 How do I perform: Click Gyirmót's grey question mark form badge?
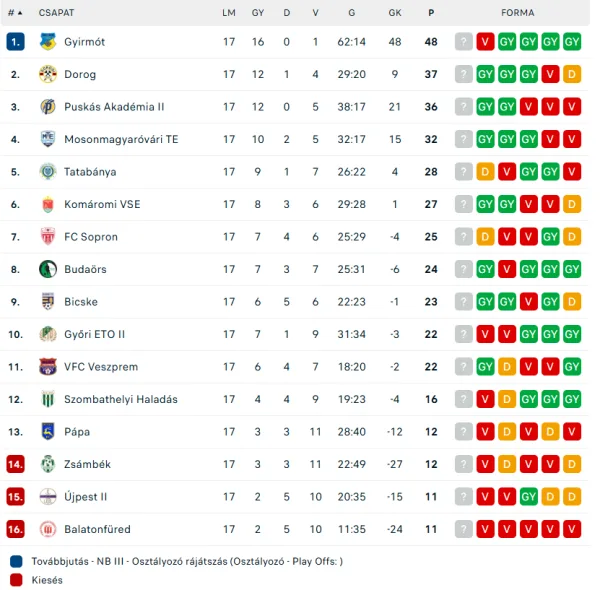coord(463,42)
